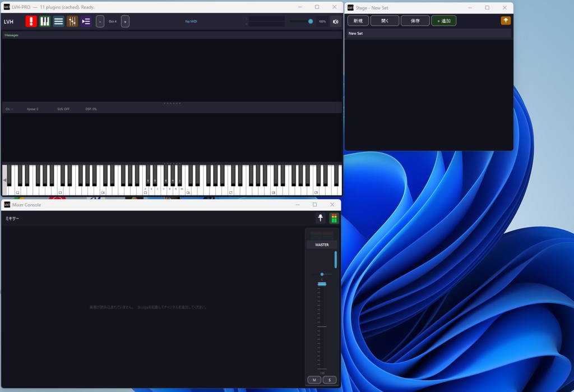Mute the MASTER channel with M
574x392 pixels.
coord(314,380)
